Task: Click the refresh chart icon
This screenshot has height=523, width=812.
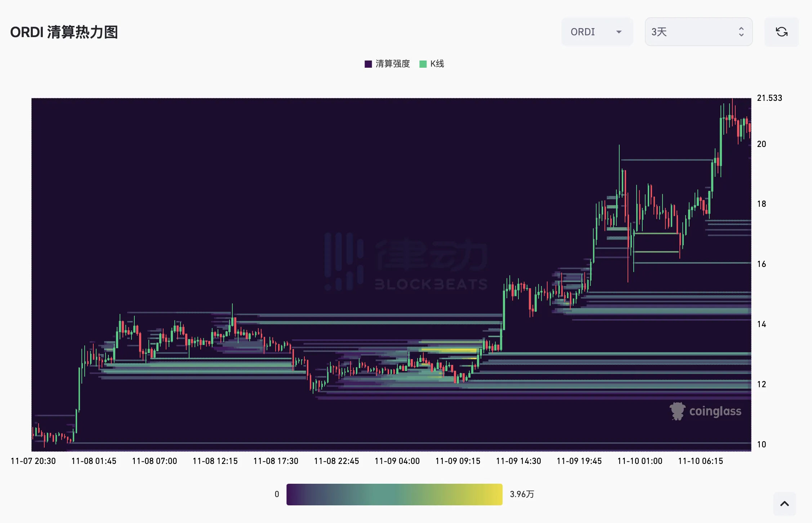Action: click(x=781, y=32)
